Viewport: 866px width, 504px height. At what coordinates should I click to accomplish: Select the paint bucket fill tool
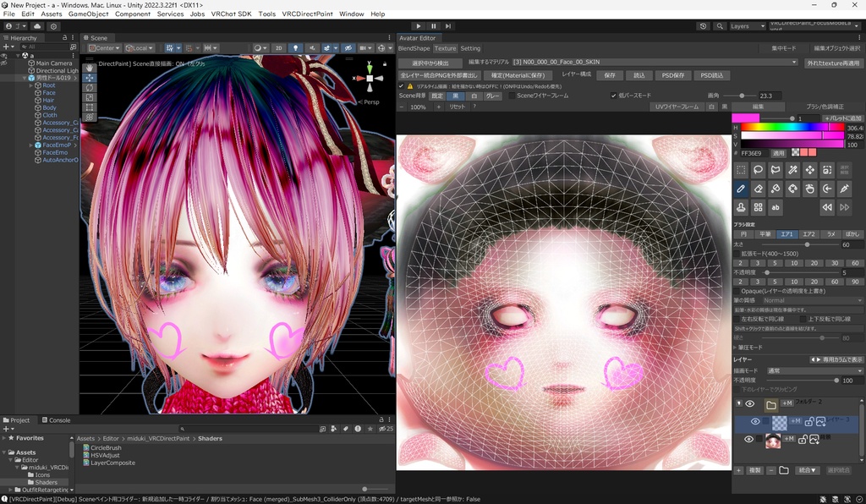pyautogui.click(x=776, y=189)
